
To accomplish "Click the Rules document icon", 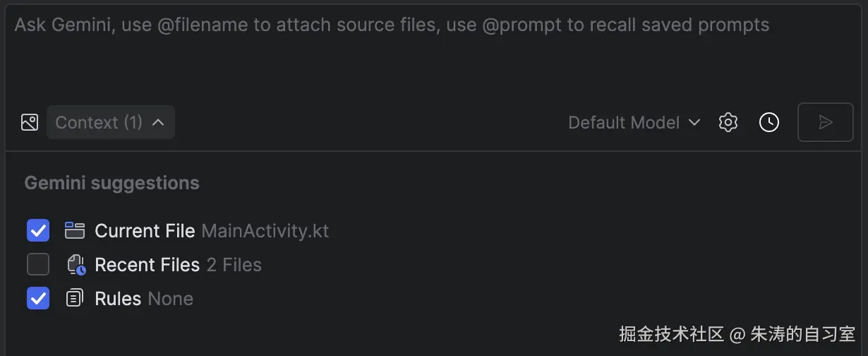I will pyautogui.click(x=75, y=299).
